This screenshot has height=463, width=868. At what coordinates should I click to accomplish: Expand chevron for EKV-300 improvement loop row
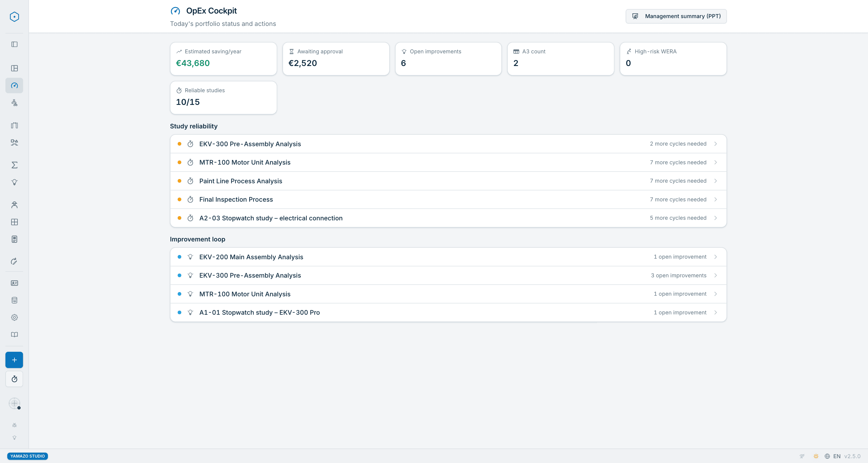(715, 275)
